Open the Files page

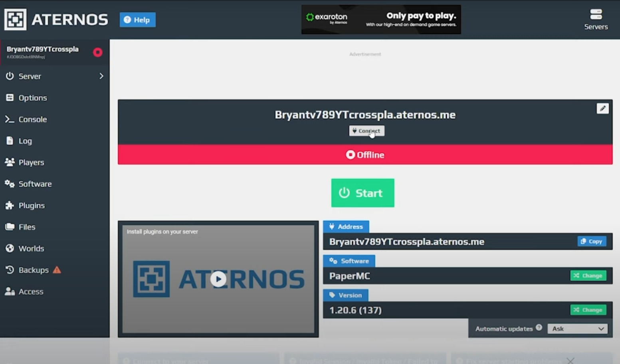coord(55,227)
